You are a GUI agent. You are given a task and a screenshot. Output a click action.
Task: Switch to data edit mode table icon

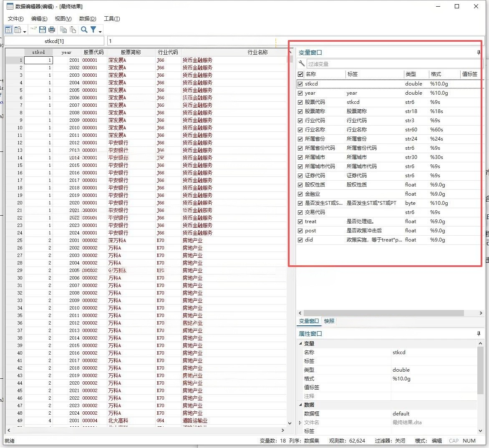pos(8,30)
